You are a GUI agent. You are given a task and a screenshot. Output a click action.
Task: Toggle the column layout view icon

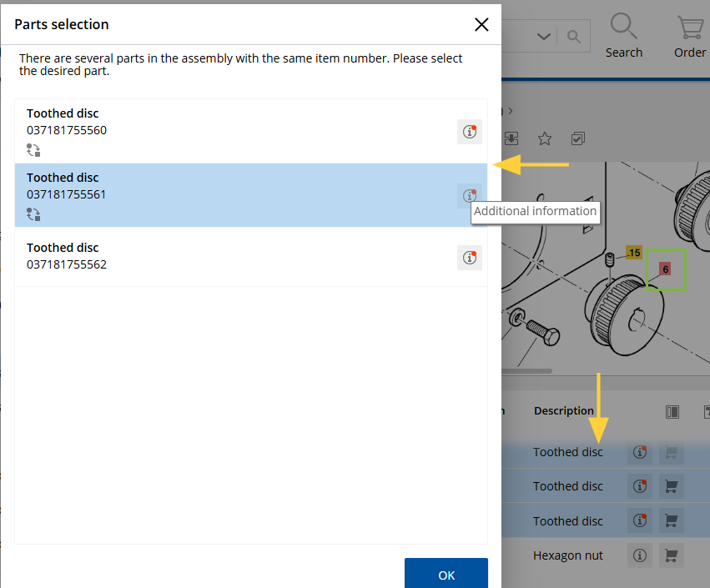(x=672, y=412)
